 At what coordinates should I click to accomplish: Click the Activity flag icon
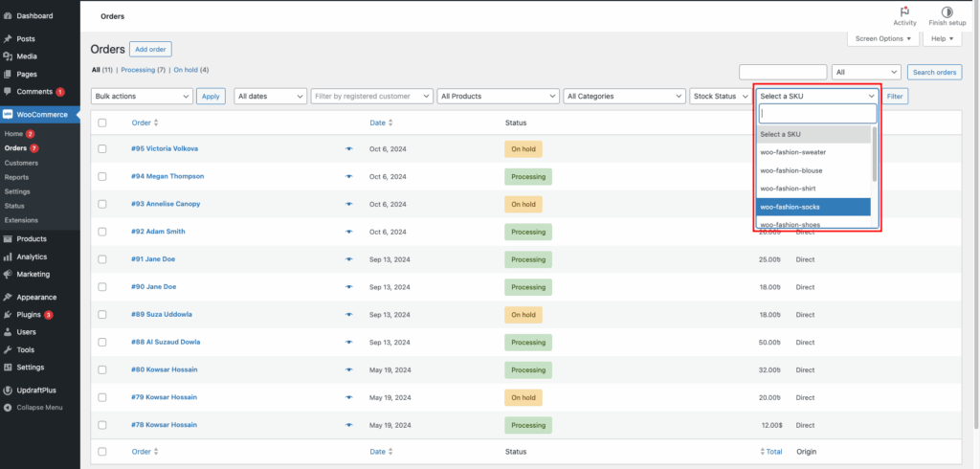(x=904, y=11)
